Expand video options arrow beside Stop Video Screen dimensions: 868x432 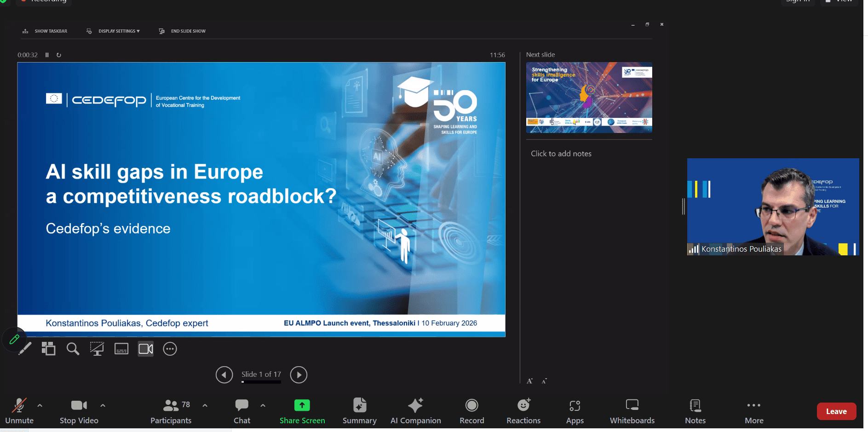(103, 405)
